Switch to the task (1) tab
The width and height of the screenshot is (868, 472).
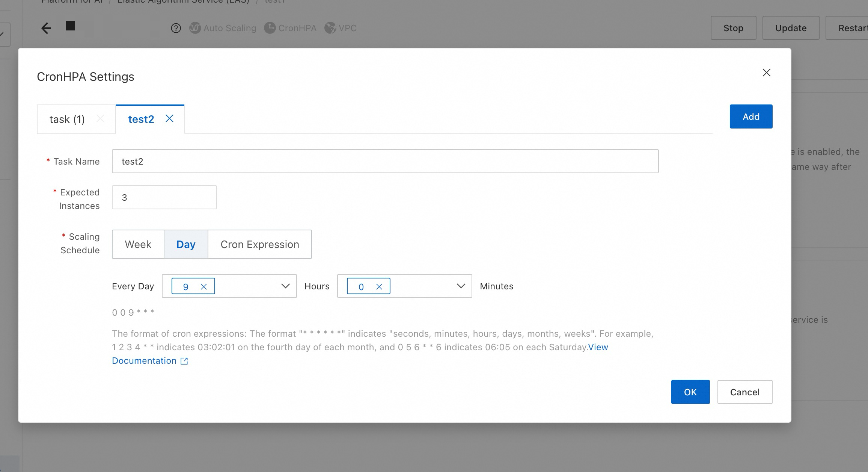[x=67, y=120]
